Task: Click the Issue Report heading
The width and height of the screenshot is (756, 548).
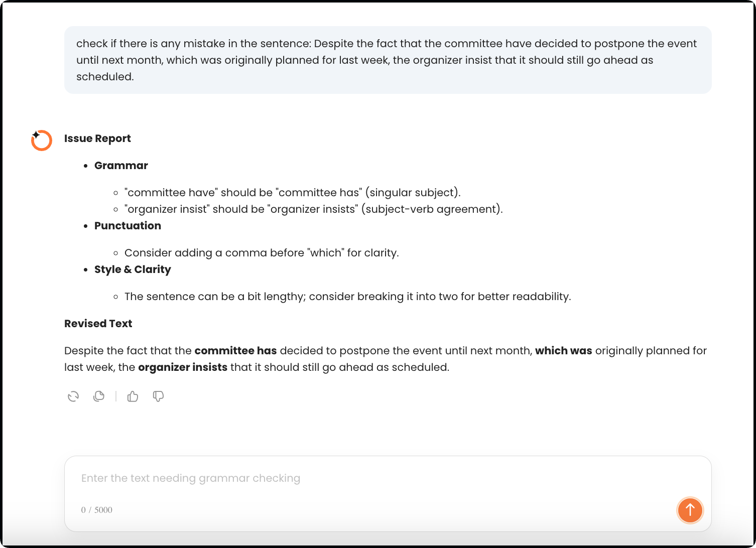Action: [97, 139]
